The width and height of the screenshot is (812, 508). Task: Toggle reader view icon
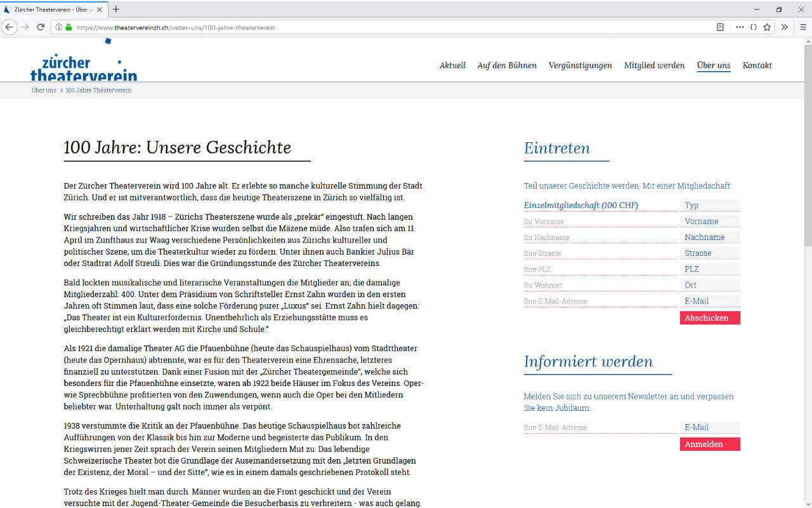720,27
